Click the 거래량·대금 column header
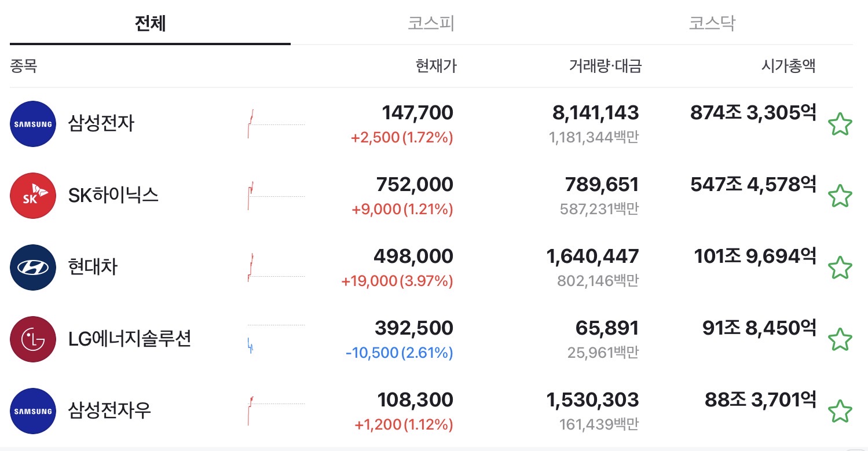 coord(605,66)
